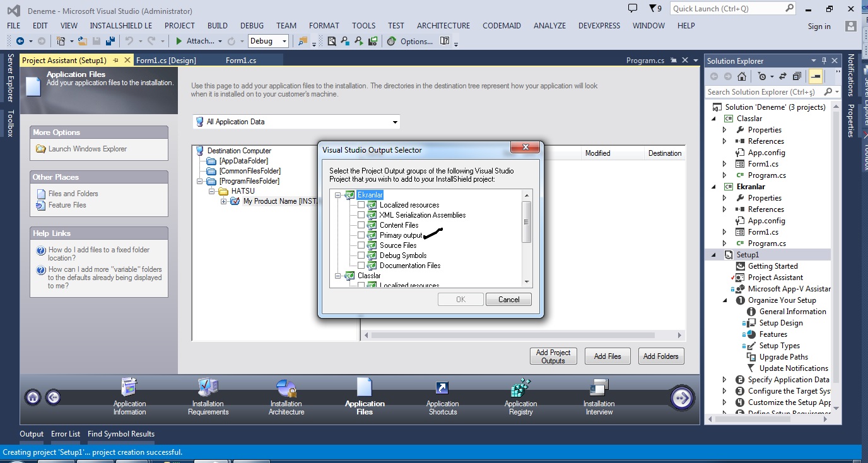Screen dimensions: 868x463
Task: Click the Project Assistant home round button
Action: pos(33,397)
